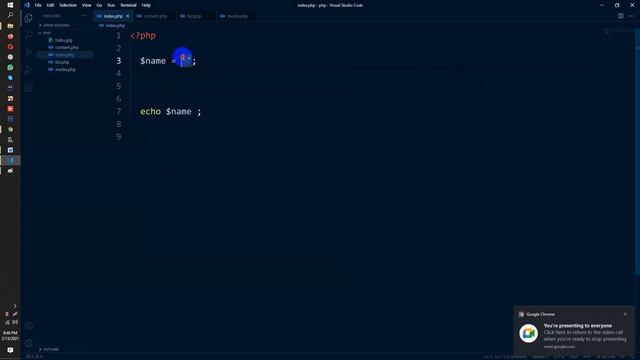Image resolution: width=640 pixels, height=360 pixels.
Task: Open the View menu
Action: 87,5
